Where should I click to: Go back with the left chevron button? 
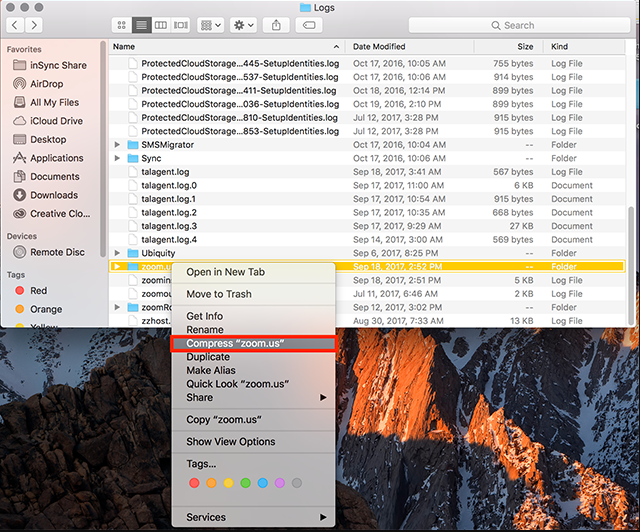coord(15,25)
